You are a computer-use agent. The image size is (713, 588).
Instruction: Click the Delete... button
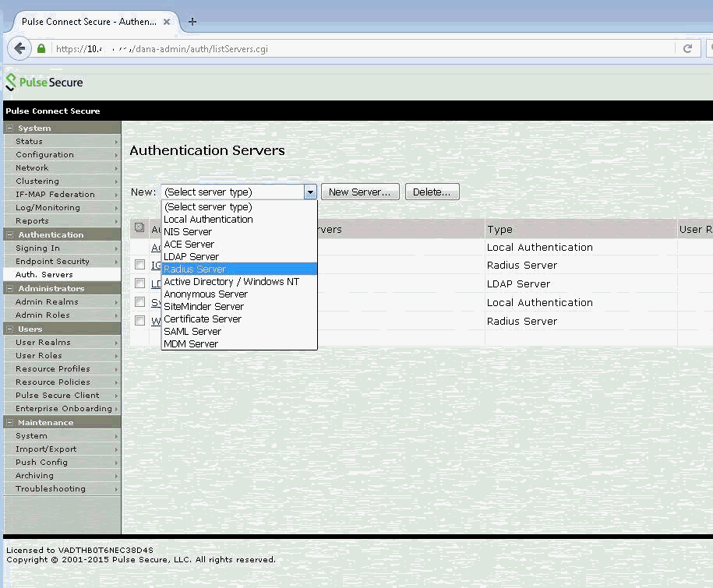432,192
